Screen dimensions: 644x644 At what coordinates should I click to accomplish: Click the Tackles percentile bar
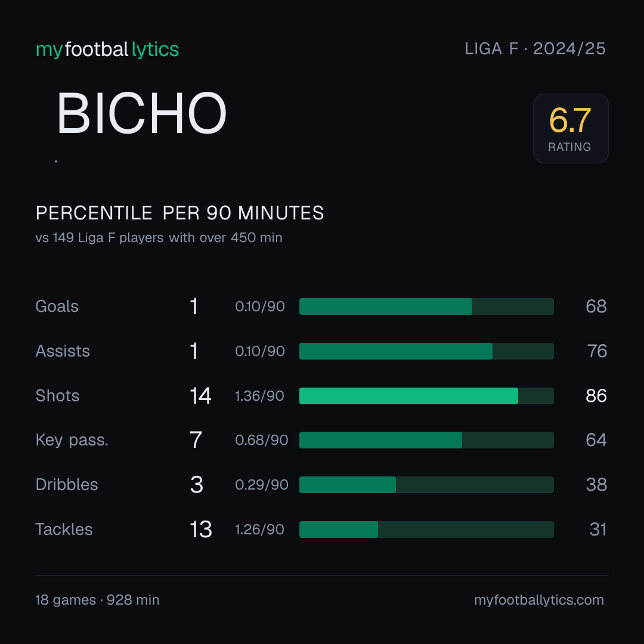(426, 530)
